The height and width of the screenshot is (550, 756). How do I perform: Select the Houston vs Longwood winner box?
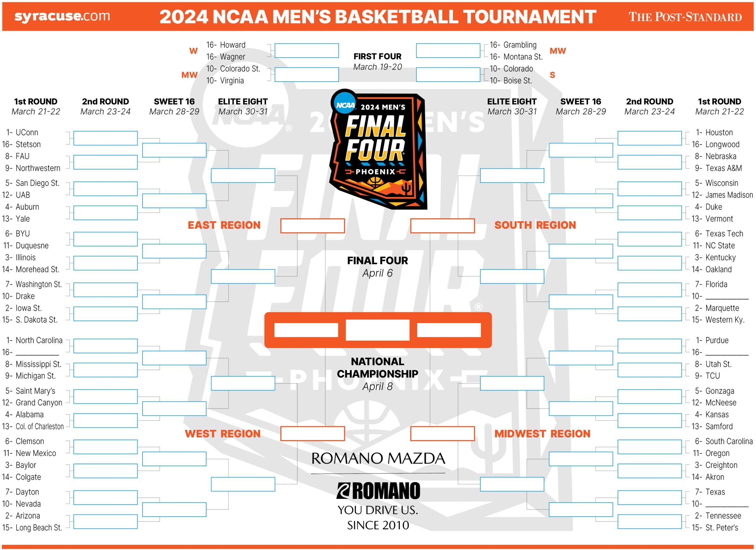[649, 138]
